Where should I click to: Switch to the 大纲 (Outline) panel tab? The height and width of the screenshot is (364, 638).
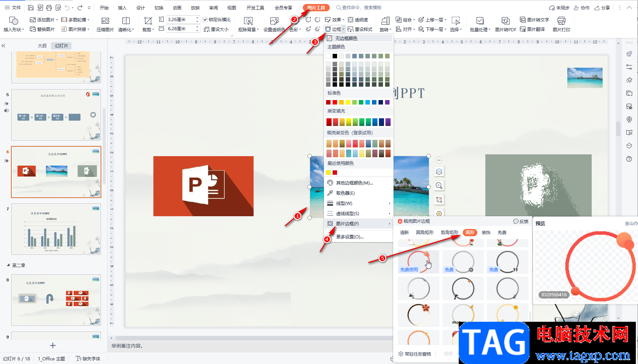point(42,46)
